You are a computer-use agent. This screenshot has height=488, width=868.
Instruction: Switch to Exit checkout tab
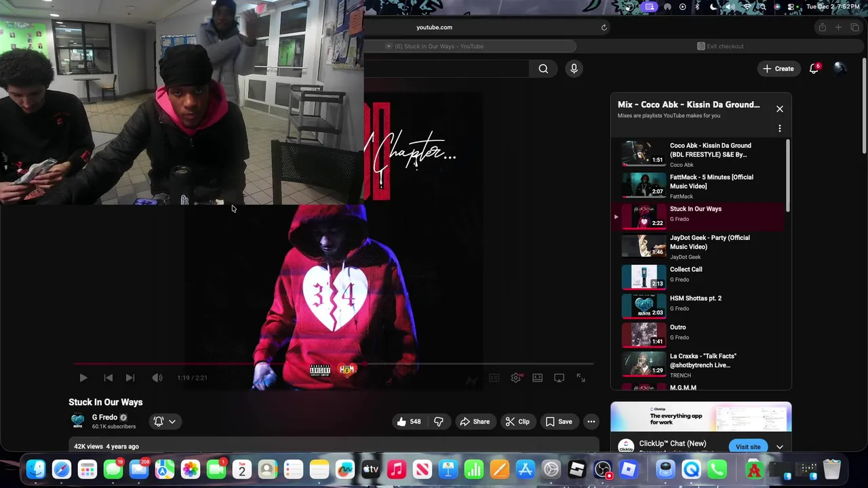pos(720,46)
